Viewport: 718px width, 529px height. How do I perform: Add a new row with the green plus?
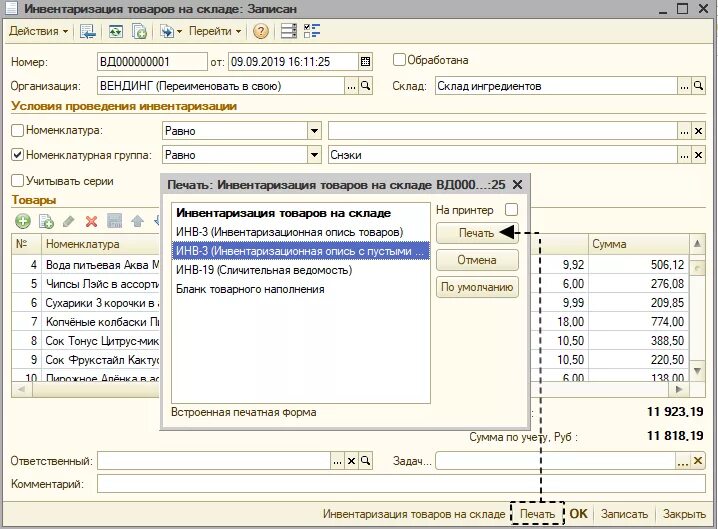click(23, 222)
